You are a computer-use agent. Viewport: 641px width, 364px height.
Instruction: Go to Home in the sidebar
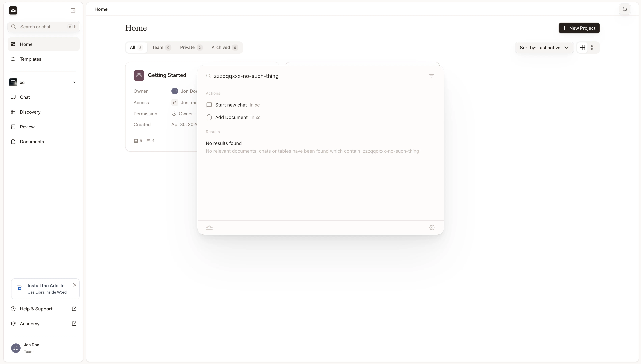(x=44, y=44)
